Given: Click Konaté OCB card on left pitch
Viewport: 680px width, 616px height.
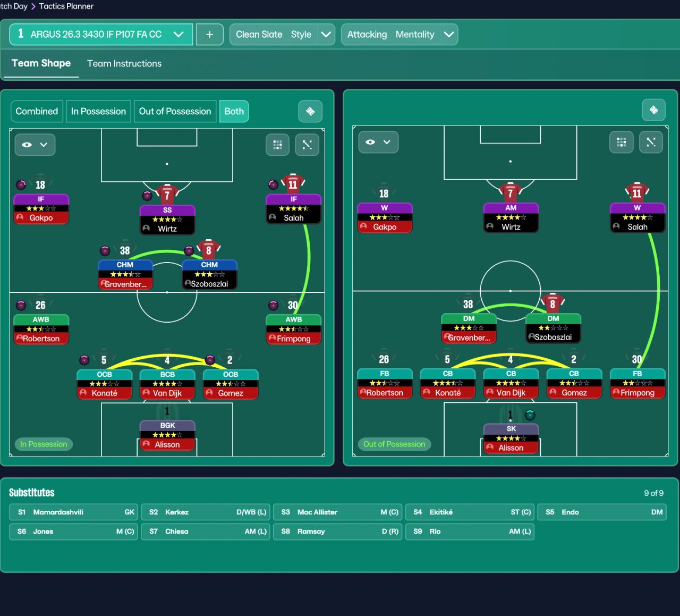Looking at the screenshot, I should [x=104, y=384].
